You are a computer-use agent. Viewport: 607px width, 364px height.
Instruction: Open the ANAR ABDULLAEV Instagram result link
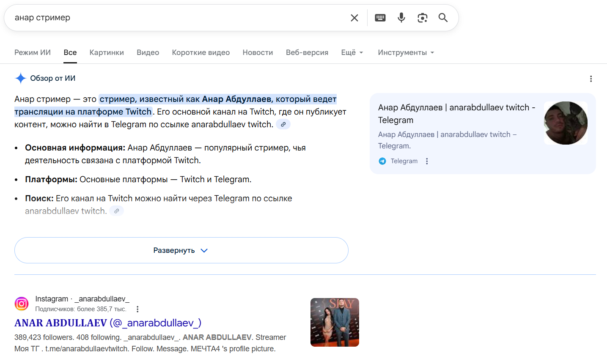click(x=108, y=323)
